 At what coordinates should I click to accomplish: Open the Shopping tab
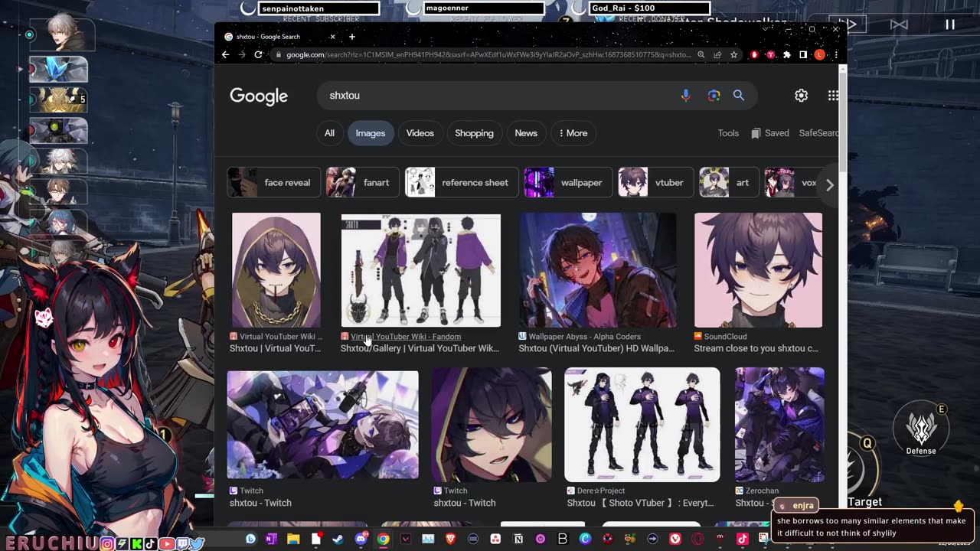[x=474, y=133]
